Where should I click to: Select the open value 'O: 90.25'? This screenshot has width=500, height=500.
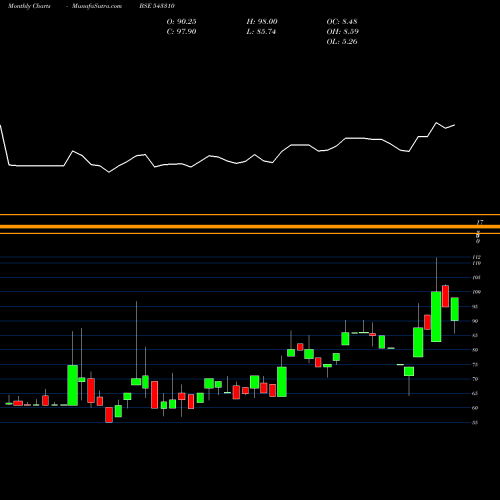(x=181, y=21)
